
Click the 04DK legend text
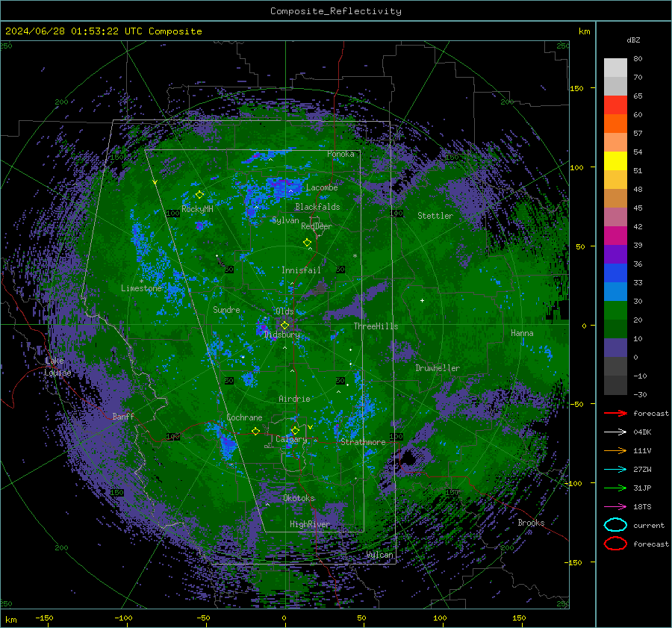pyautogui.click(x=642, y=432)
